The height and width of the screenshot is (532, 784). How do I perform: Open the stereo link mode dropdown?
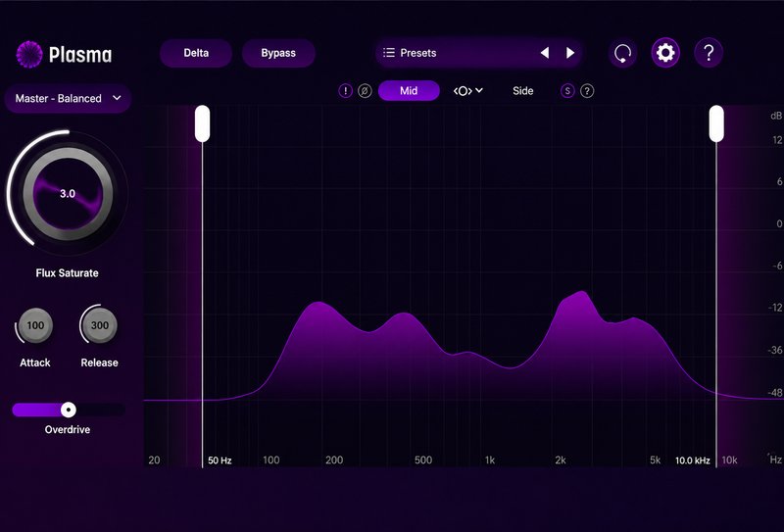[468, 90]
